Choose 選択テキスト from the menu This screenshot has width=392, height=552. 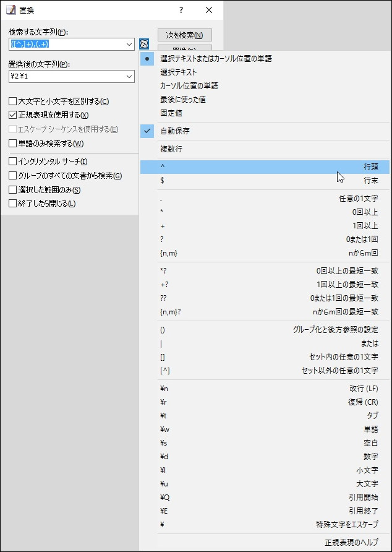(265, 72)
